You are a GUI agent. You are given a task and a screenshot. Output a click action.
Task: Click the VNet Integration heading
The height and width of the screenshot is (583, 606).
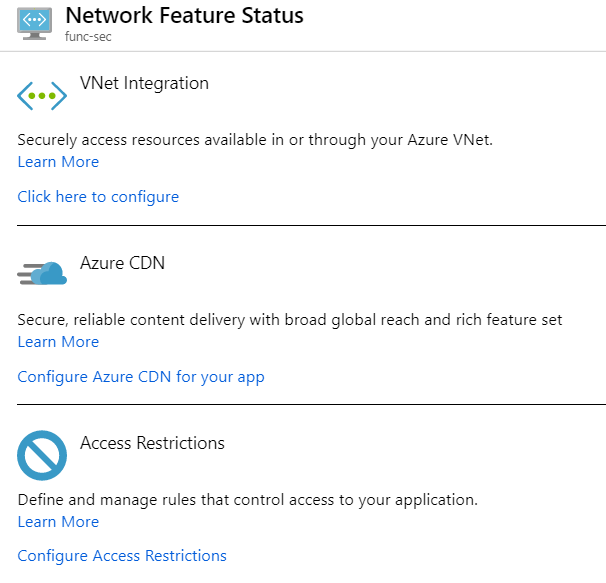[144, 83]
